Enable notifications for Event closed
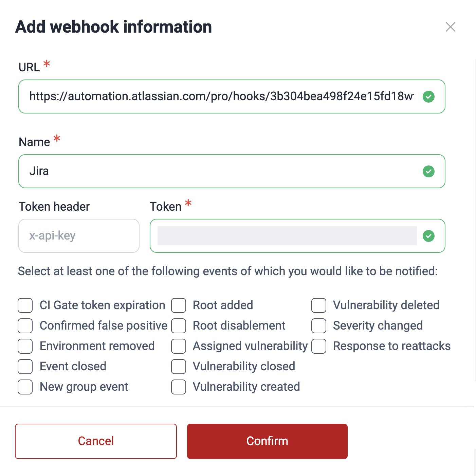Image resolution: width=476 pixels, height=476 pixels. pyautogui.click(x=25, y=366)
